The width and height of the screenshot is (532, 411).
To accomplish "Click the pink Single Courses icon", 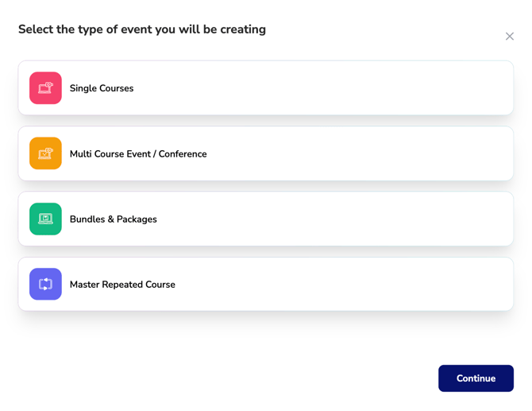I will coord(45,88).
